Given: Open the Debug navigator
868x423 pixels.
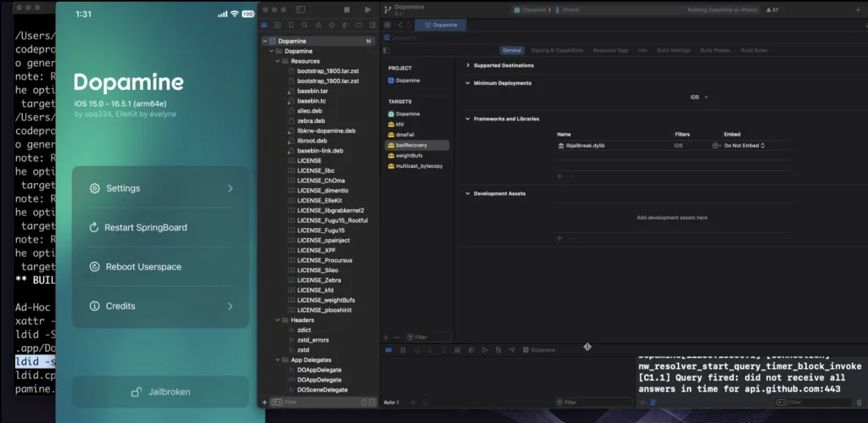Looking at the screenshot, I should (x=346, y=25).
